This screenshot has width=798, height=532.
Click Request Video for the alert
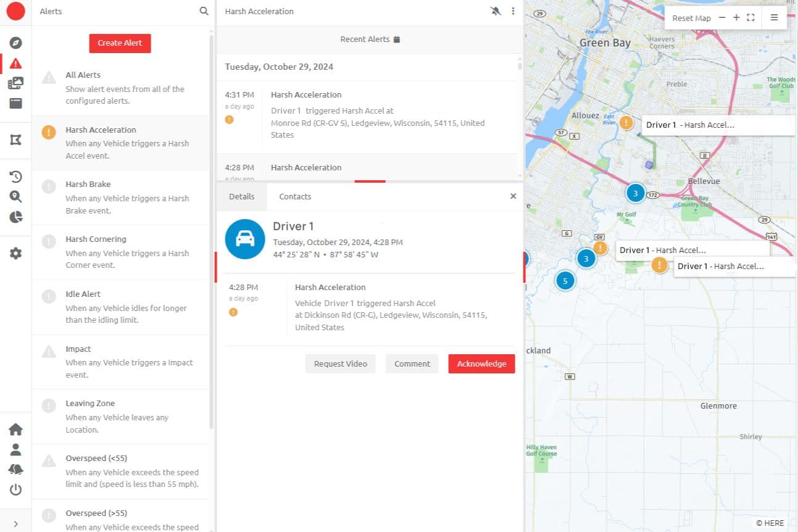click(340, 364)
